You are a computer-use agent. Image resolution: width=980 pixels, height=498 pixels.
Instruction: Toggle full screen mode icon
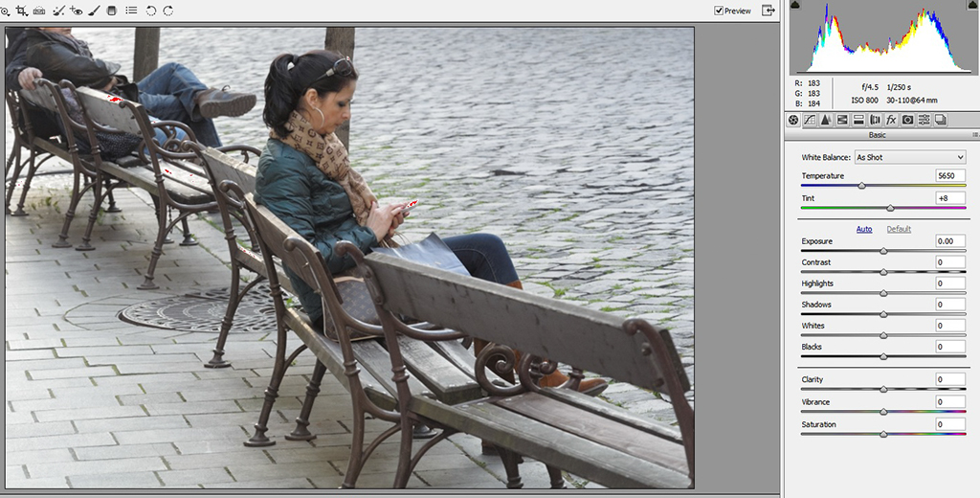768,11
